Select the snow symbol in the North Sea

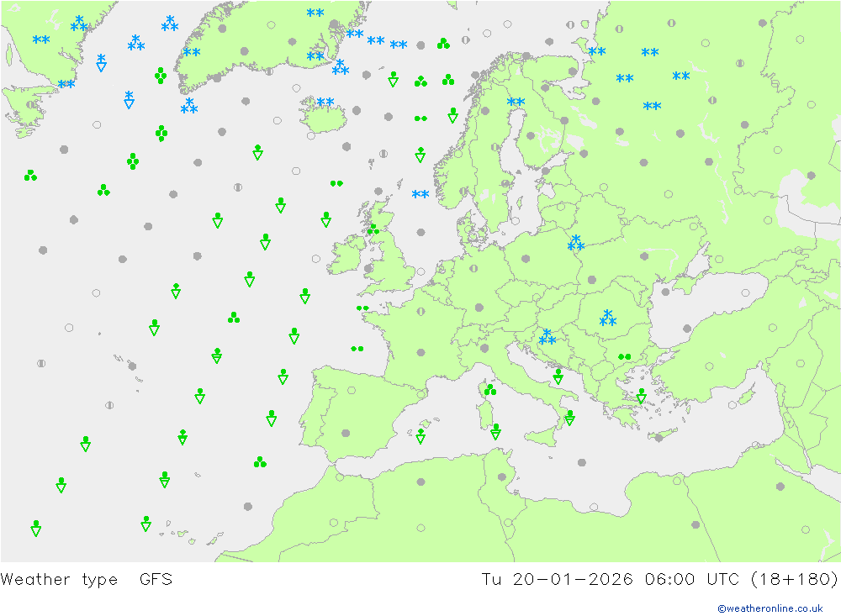pyautogui.click(x=420, y=195)
